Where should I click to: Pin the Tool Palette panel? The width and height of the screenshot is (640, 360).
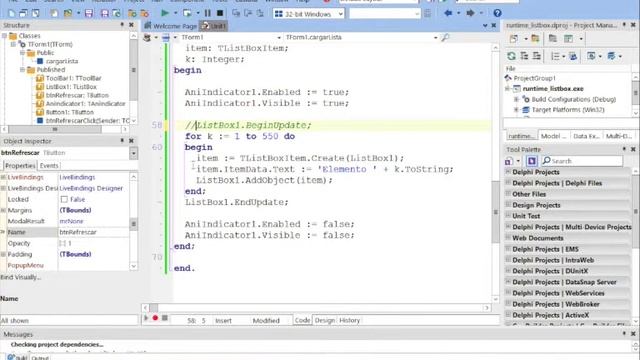tap(624, 149)
